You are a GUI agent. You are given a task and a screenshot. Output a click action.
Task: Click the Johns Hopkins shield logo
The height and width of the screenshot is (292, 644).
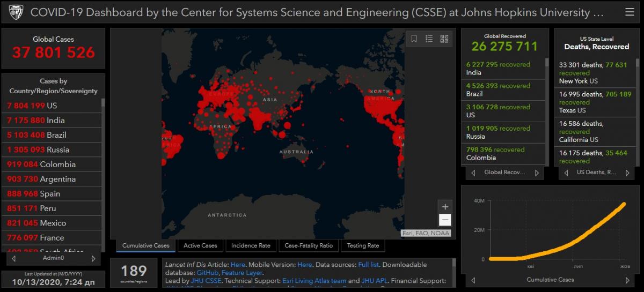click(x=16, y=12)
